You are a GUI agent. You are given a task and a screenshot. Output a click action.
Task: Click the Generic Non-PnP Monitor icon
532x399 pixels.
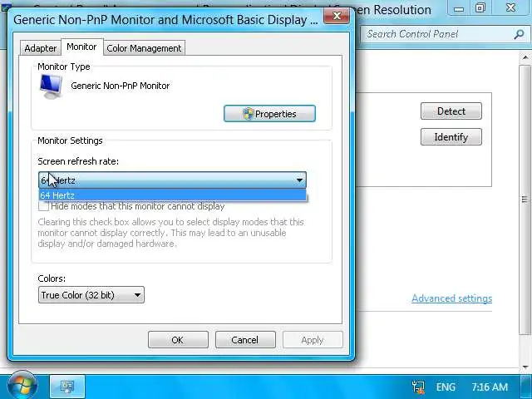(x=51, y=86)
